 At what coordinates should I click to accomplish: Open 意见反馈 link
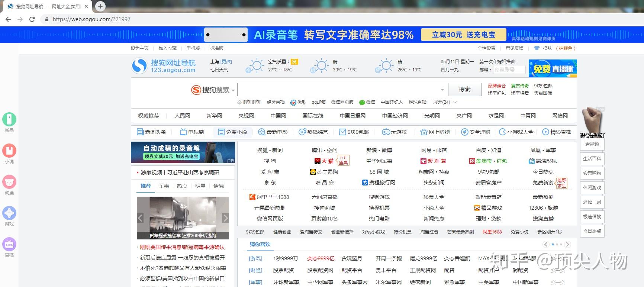click(x=515, y=48)
